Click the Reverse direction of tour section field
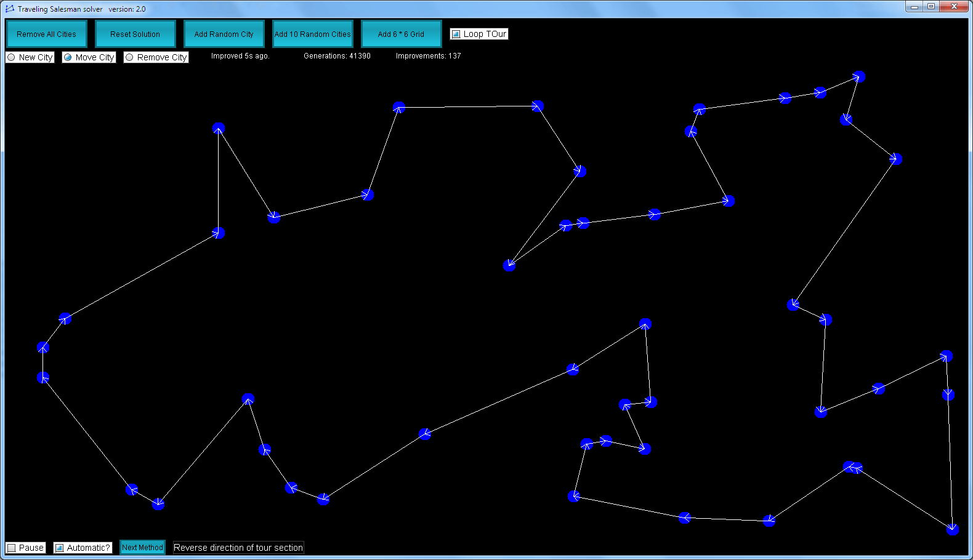 238,548
